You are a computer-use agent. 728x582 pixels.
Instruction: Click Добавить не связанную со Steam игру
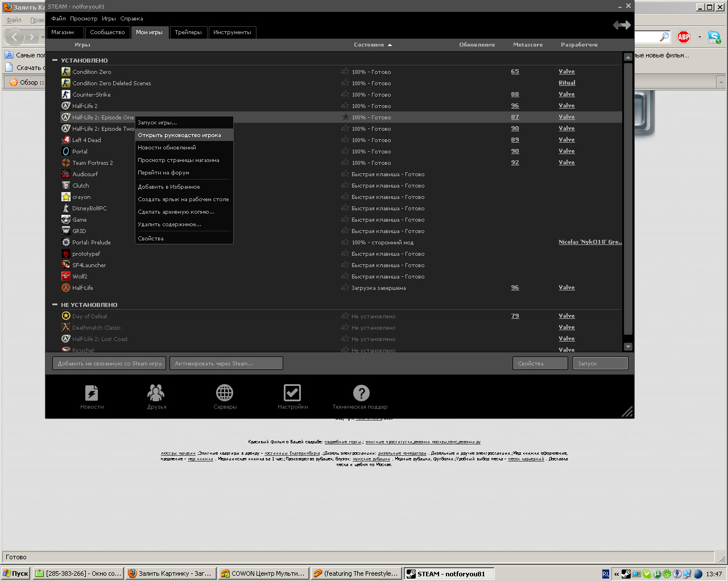(109, 363)
